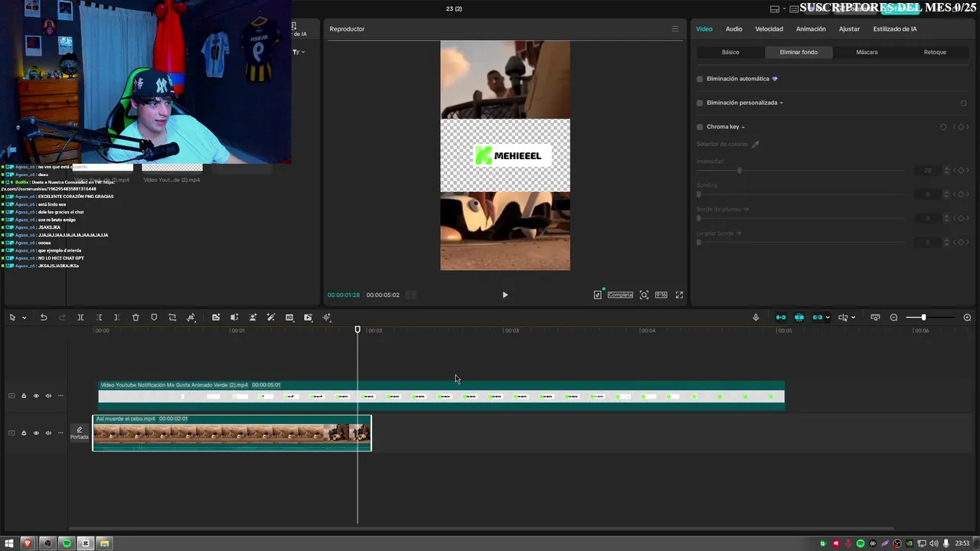This screenshot has height=551, width=980.
Task: Click the Completa quality button
Action: tap(620, 295)
